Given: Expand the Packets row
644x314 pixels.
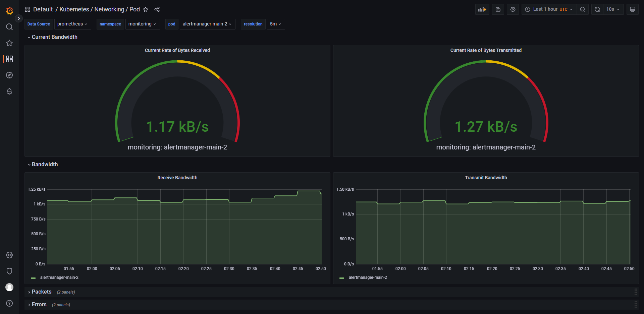Looking at the screenshot, I should click(x=42, y=292).
